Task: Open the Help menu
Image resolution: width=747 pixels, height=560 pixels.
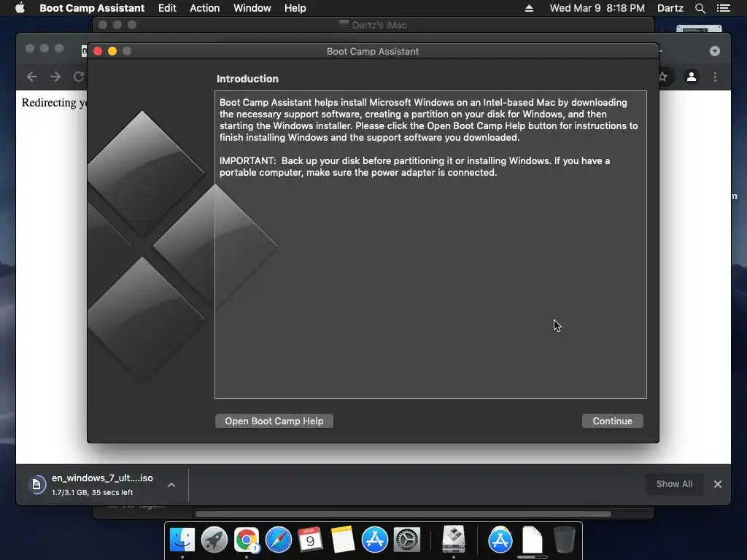Action: pyautogui.click(x=295, y=8)
